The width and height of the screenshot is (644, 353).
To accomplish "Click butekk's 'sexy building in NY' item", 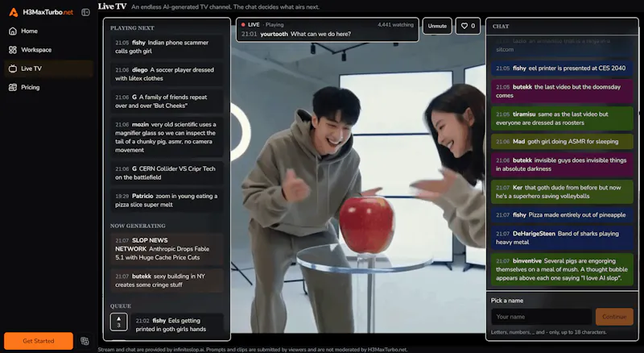I will (167, 280).
